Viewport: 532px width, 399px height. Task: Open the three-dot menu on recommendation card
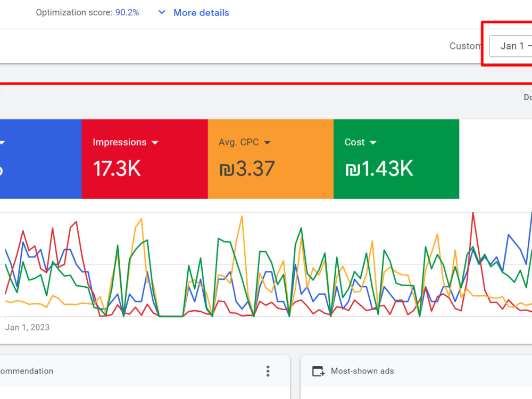(x=268, y=371)
